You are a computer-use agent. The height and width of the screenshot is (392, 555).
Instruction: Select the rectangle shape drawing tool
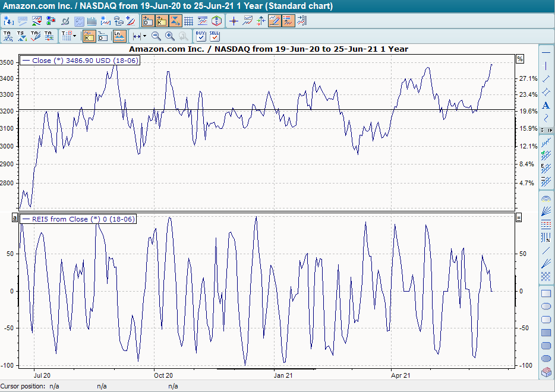click(546, 293)
